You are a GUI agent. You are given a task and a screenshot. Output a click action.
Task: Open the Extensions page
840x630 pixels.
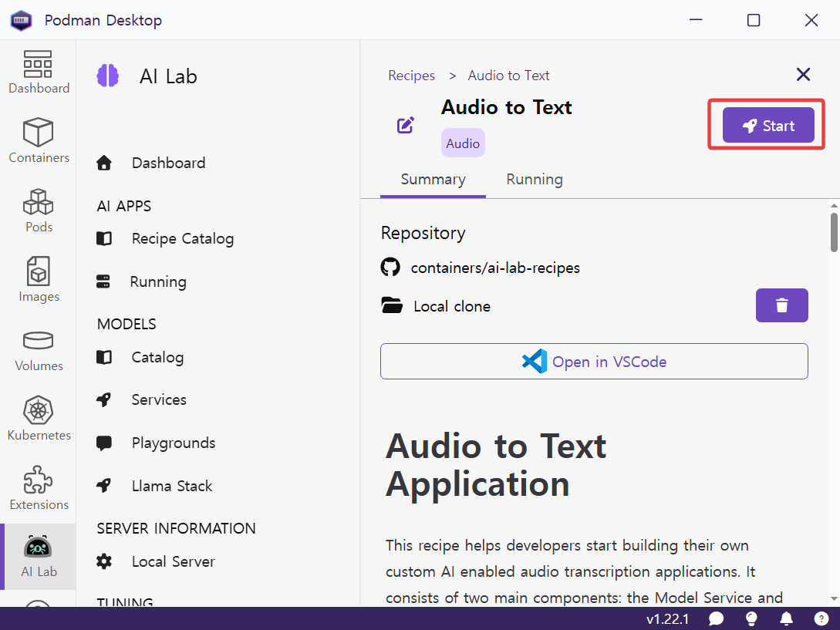[x=39, y=488]
